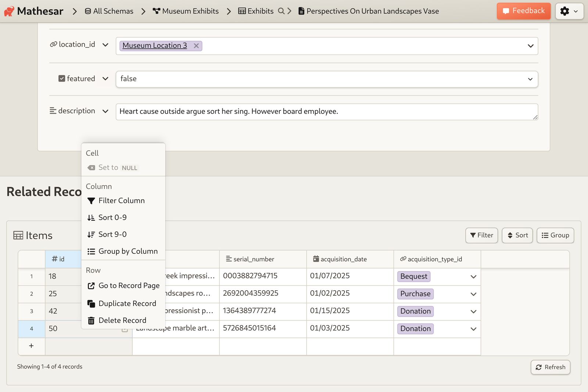Click the Refresh button
The height and width of the screenshot is (392, 588).
550,367
